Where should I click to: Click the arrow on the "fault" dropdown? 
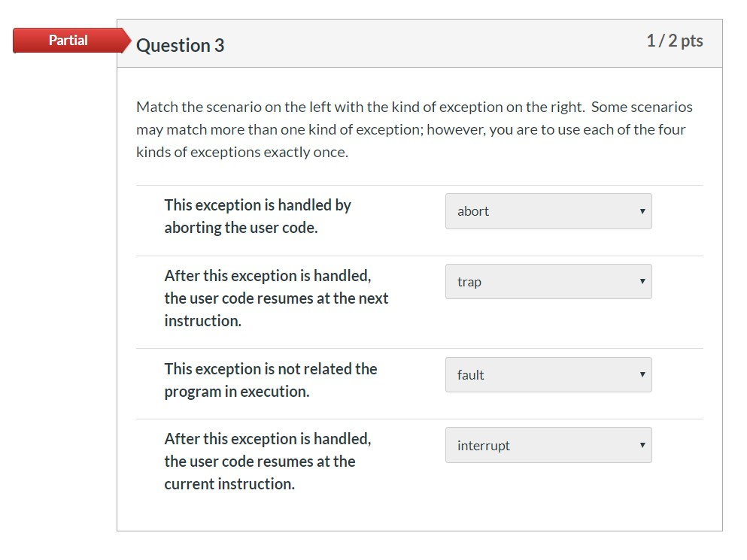(x=642, y=374)
